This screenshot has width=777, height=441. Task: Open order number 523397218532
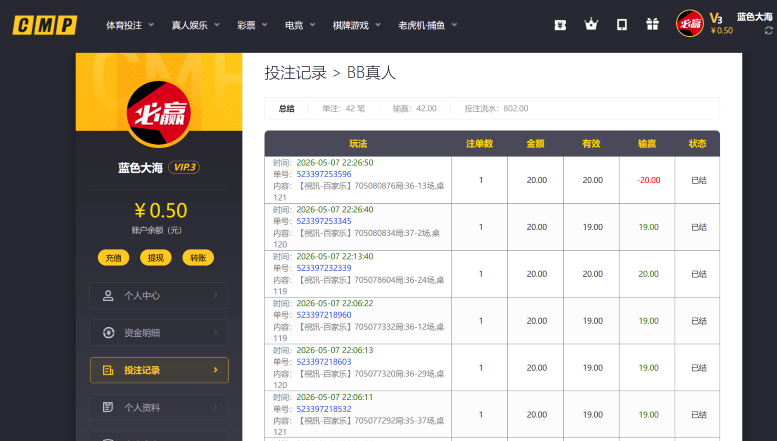[x=324, y=409]
